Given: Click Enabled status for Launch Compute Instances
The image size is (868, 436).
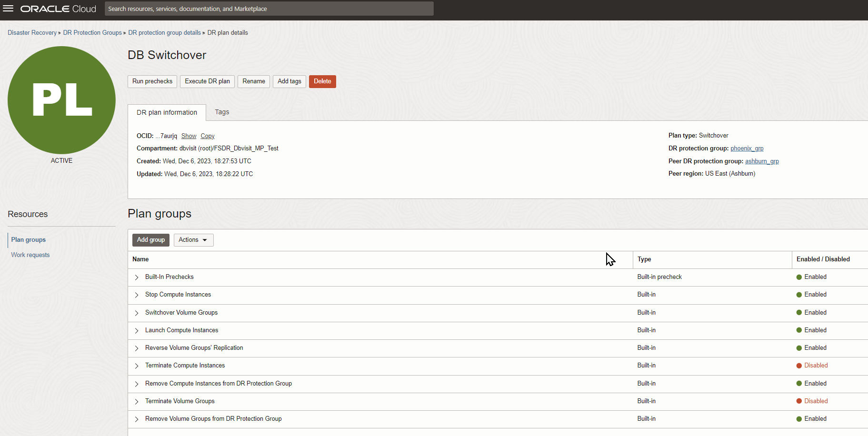Looking at the screenshot, I should 811,330.
